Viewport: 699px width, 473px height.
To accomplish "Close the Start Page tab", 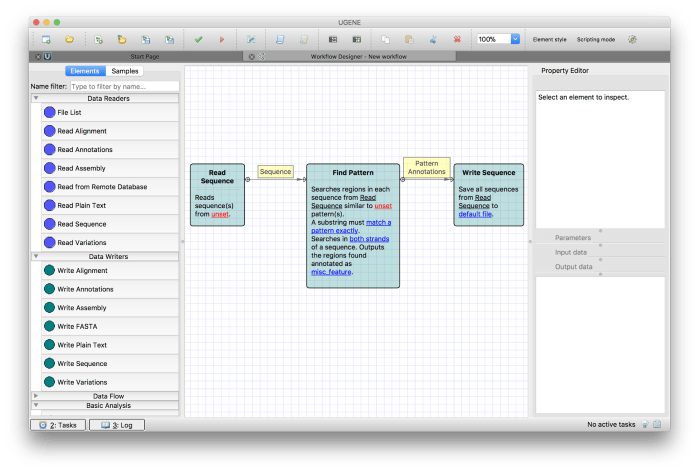I will pos(38,57).
